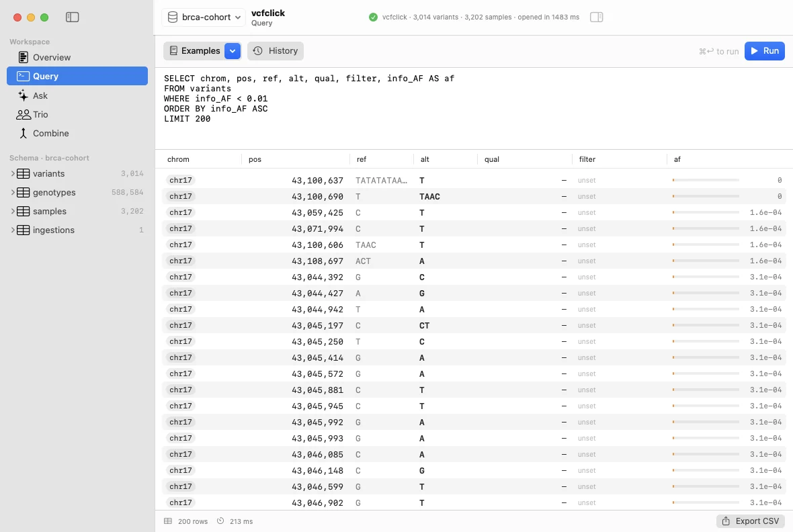Open the Ask workspace page
The image size is (793, 532).
pyautogui.click(x=77, y=95)
